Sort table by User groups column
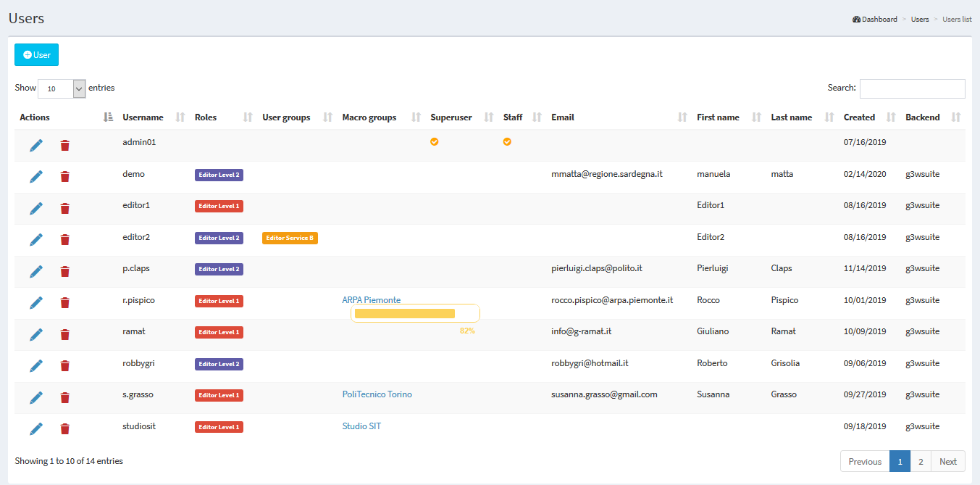The image size is (980, 485). tap(328, 117)
